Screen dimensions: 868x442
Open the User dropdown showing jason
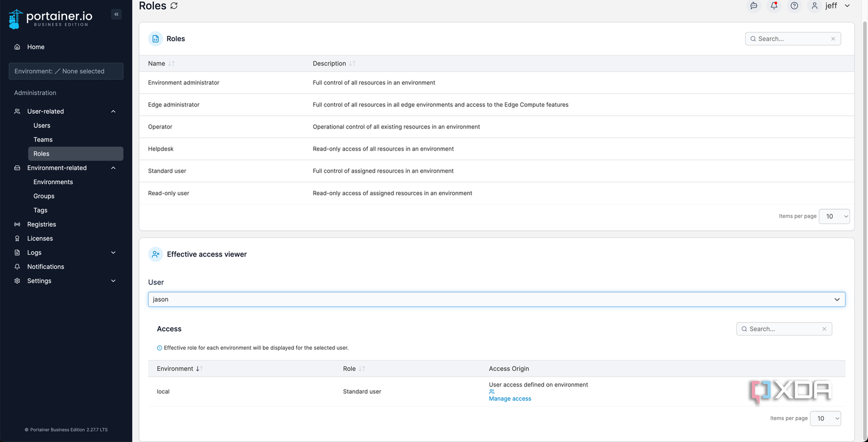[496, 299]
